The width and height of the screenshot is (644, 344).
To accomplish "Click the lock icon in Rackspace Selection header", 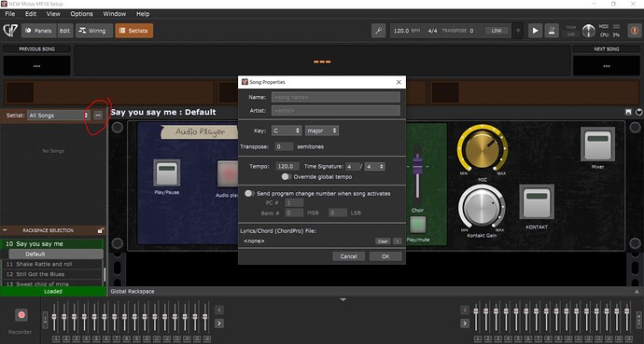I will [x=101, y=230].
